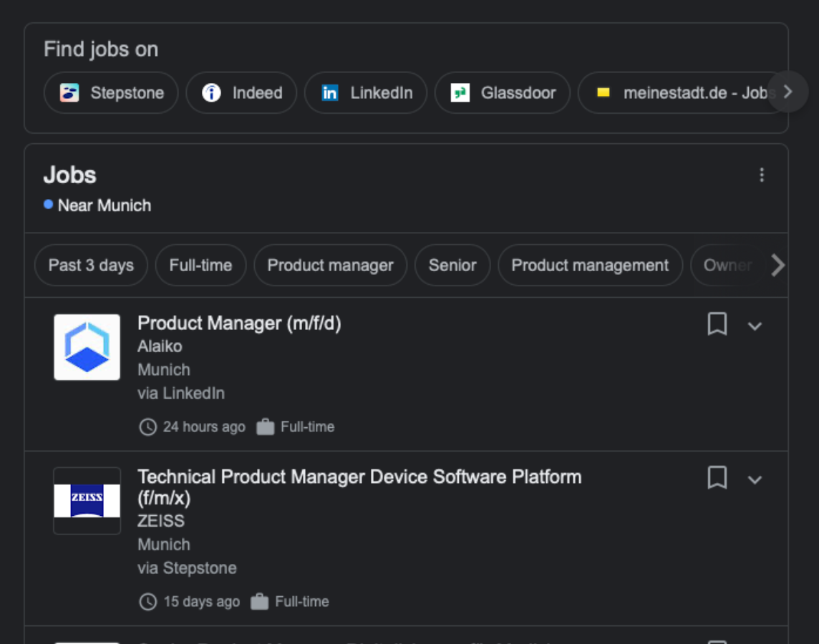This screenshot has height=644, width=819.
Task: Apply the Senior filter chip
Action: (x=452, y=265)
